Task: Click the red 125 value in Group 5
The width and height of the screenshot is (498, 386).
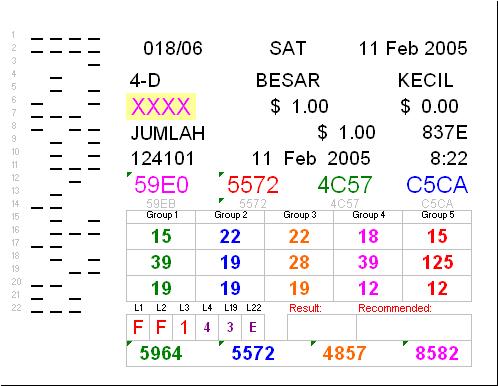Action: [437, 262]
